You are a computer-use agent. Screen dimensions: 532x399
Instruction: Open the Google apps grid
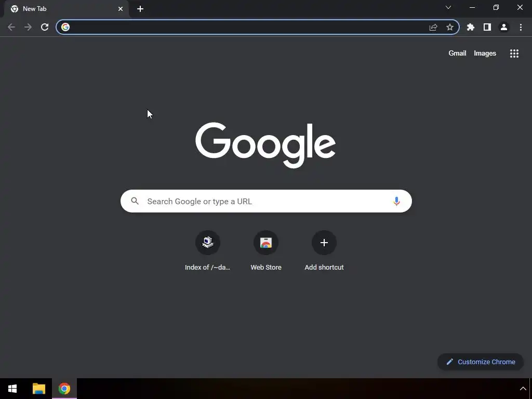point(514,54)
